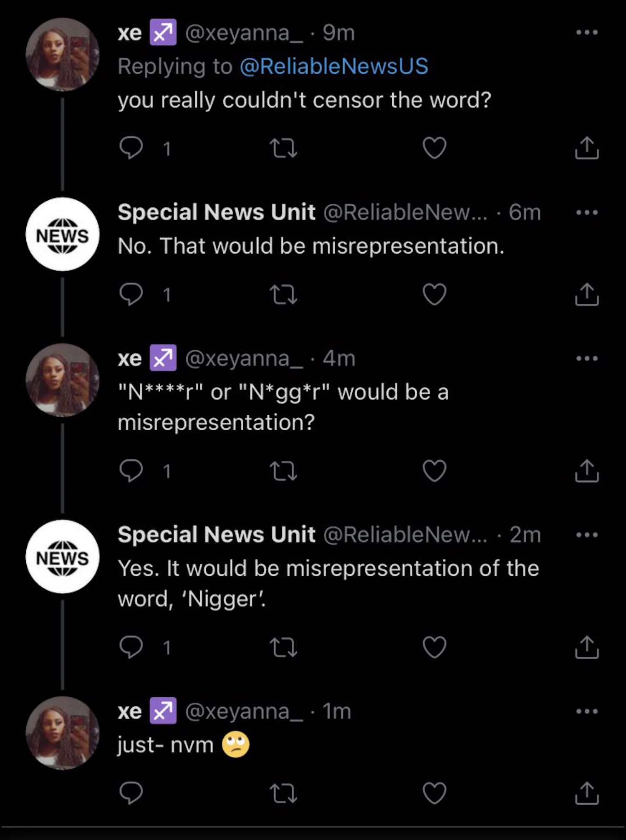Reply to the 6m Special News Unit tweet
The height and width of the screenshot is (840, 626).
coord(131,295)
